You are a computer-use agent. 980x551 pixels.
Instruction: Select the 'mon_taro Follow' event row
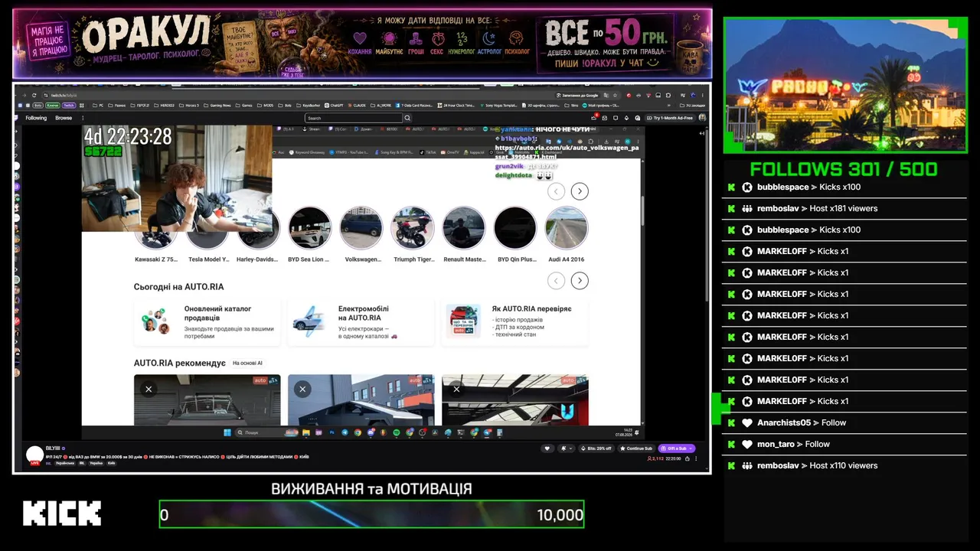(844, 444)
